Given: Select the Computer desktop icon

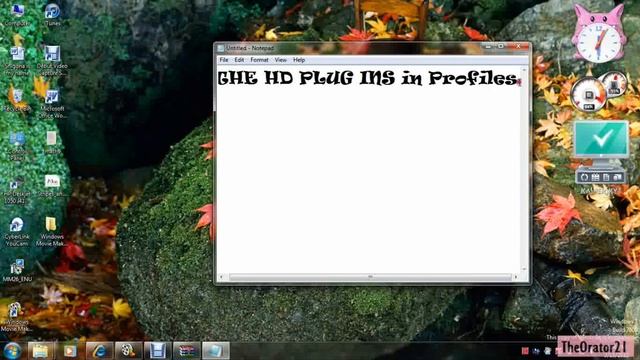Looking at the screenshot, I should [x=16, y=14].
